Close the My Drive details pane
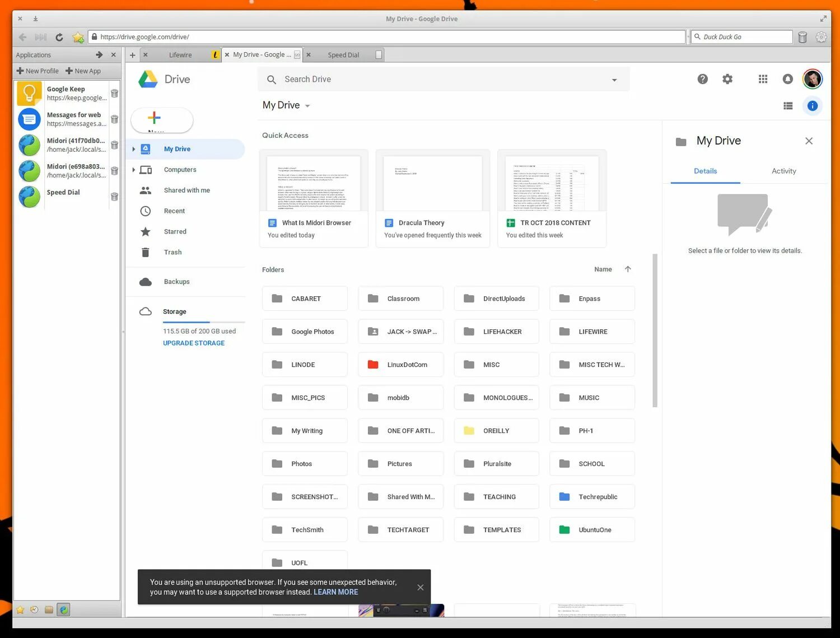 809,141
